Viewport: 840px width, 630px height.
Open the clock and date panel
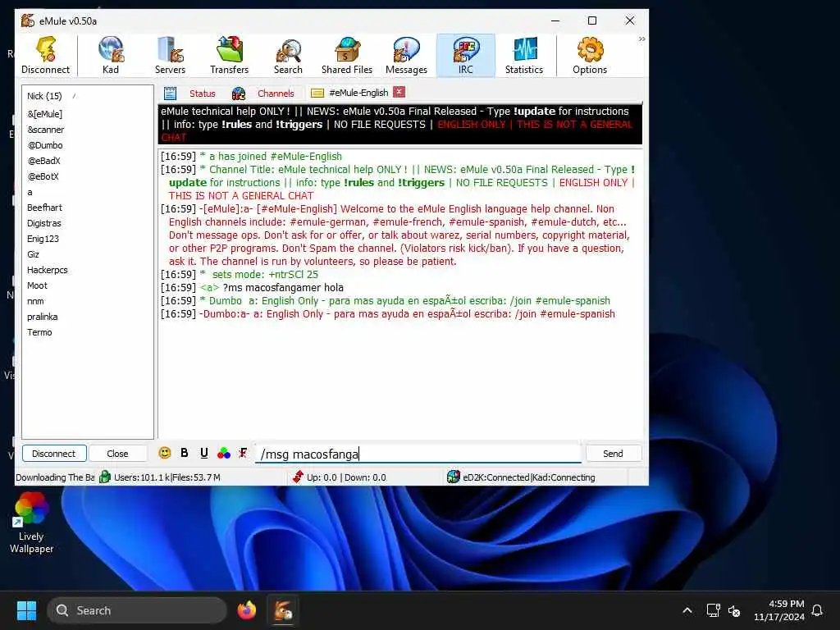click(x=779, y=610)
